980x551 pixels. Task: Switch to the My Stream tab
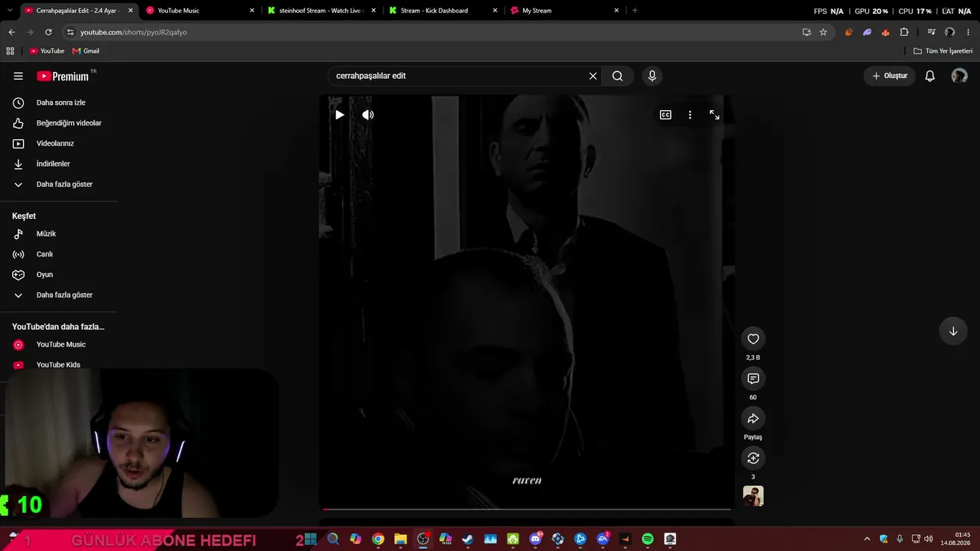[x=564, y=11]
